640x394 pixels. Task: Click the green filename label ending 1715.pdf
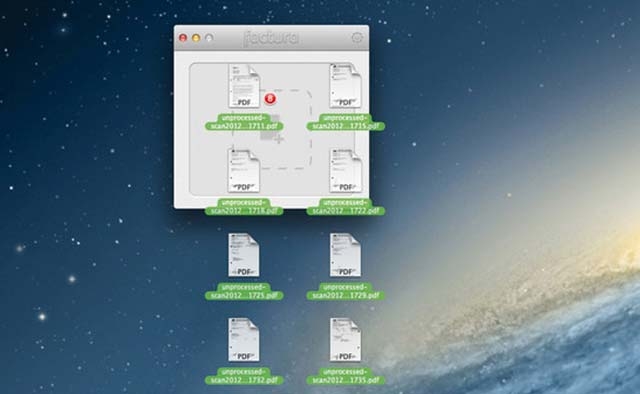click(346, 122)
